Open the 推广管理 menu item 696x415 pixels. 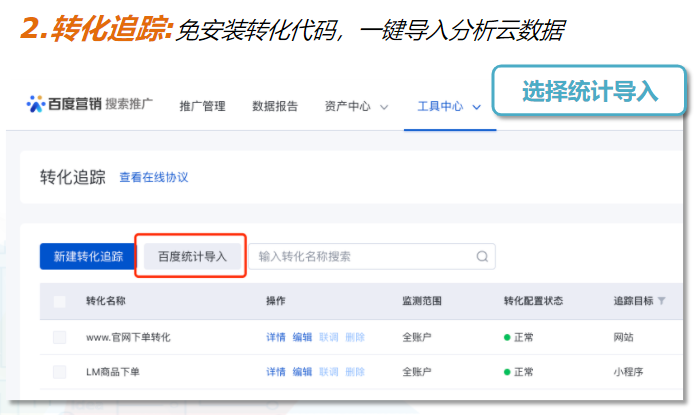coord(202,106)
